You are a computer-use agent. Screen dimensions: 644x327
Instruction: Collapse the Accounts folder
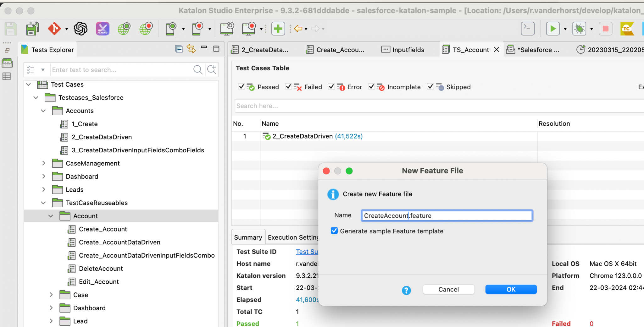click(43, 111)
